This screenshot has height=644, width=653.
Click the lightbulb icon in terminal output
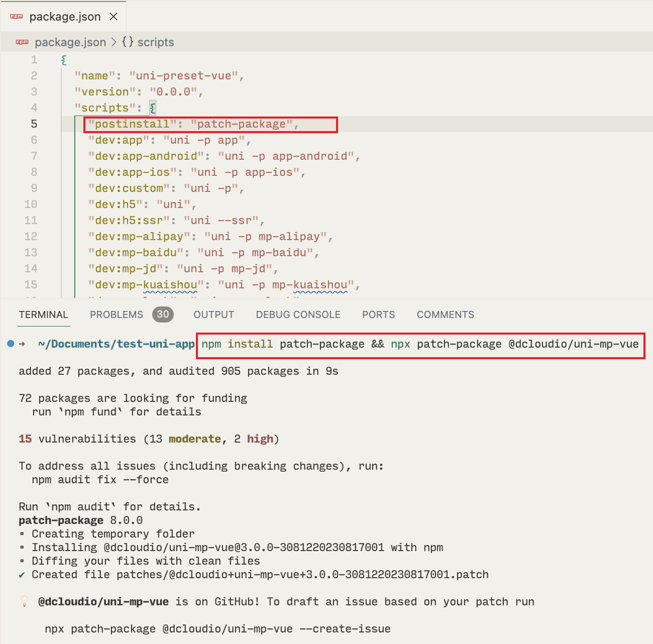(x=25, y=601)
